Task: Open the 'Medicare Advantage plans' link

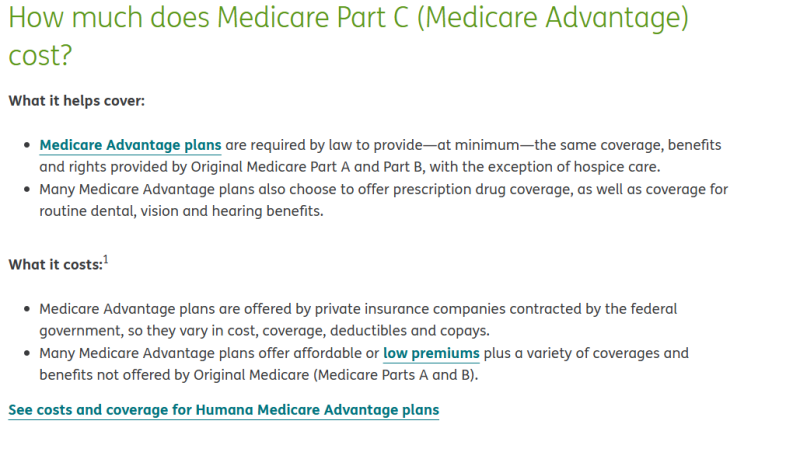Action: [x=130, y=146]
